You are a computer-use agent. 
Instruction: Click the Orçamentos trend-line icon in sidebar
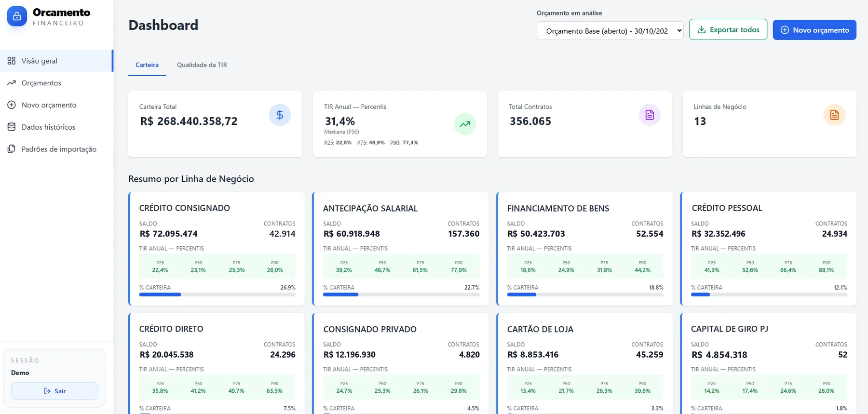click(x=12, y=83)
